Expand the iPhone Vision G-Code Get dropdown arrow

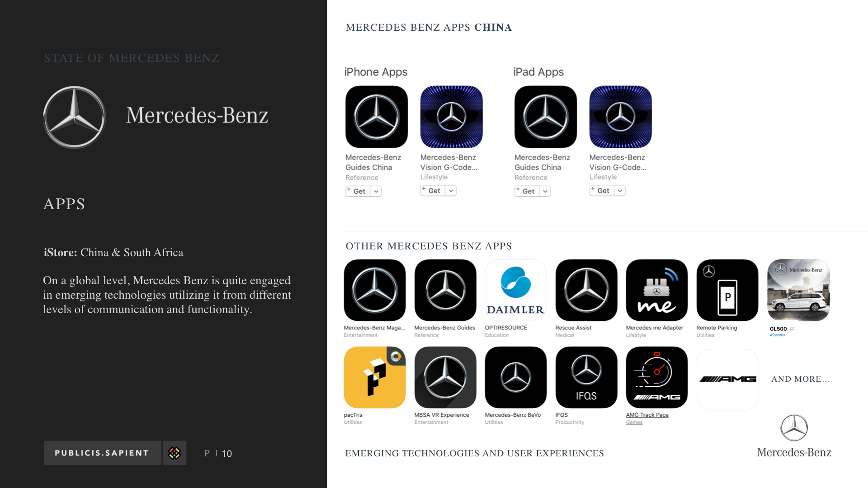451,191
